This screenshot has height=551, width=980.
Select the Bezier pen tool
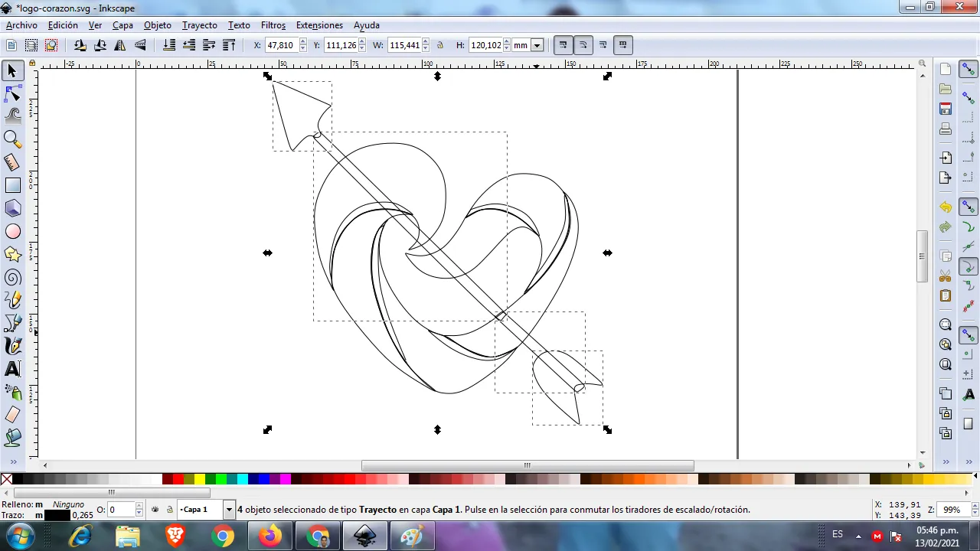(12, 323)
